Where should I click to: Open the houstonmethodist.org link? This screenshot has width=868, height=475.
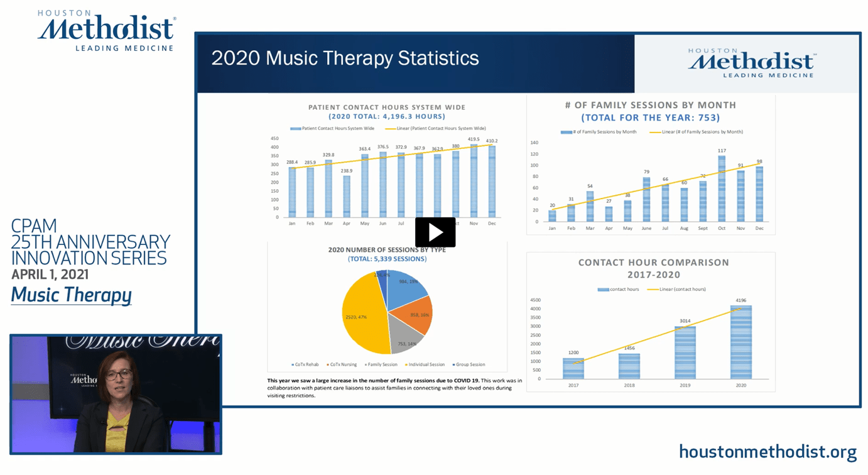point(768,452)
